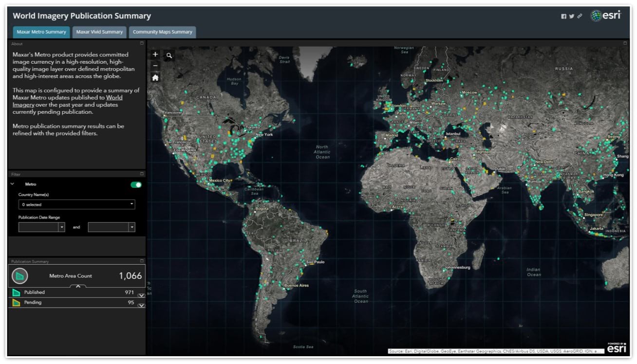Click the yellow Pending polygon icon
Image resolution: width=637 pixels, height=364 pixels.
pyautogui.click(x=16, y=303)
